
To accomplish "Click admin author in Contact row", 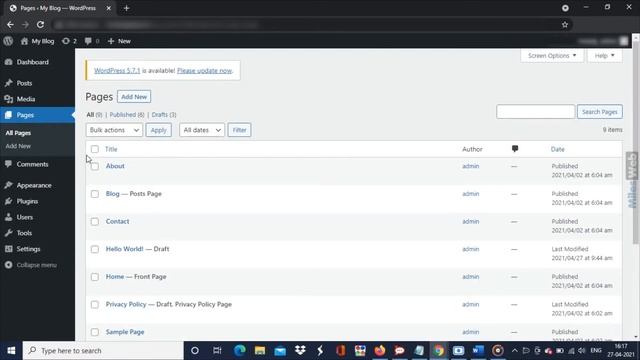I will coord(471,221).
